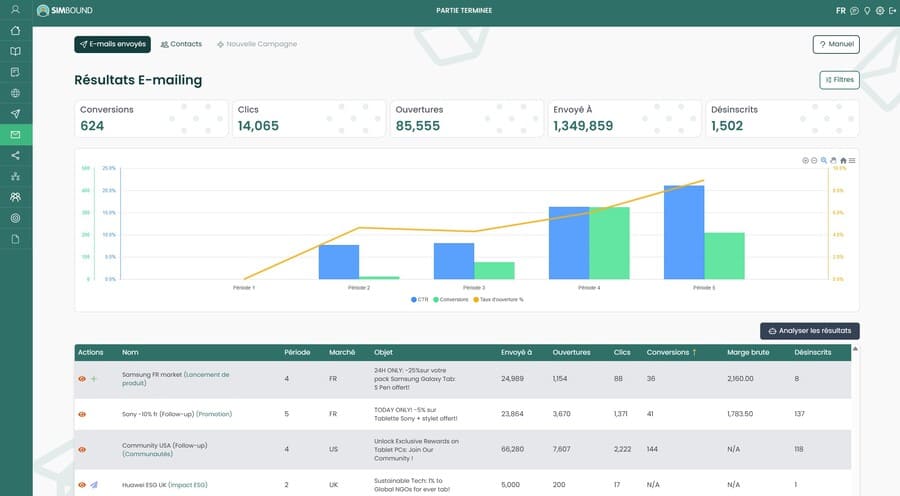The height and width of the screenshot is (496, 900).
Task: Open the people group icon in sidebar
Action: pos(15,197)
